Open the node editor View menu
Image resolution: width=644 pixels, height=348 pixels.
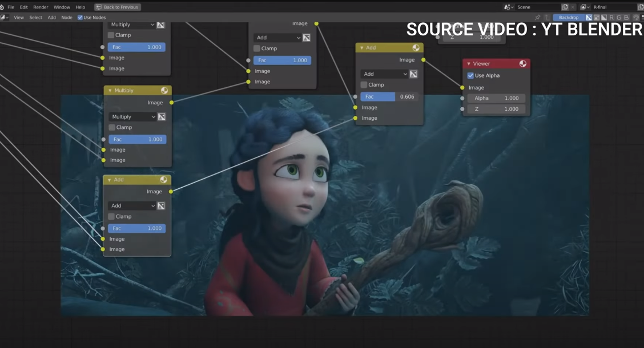coord(19,17)
